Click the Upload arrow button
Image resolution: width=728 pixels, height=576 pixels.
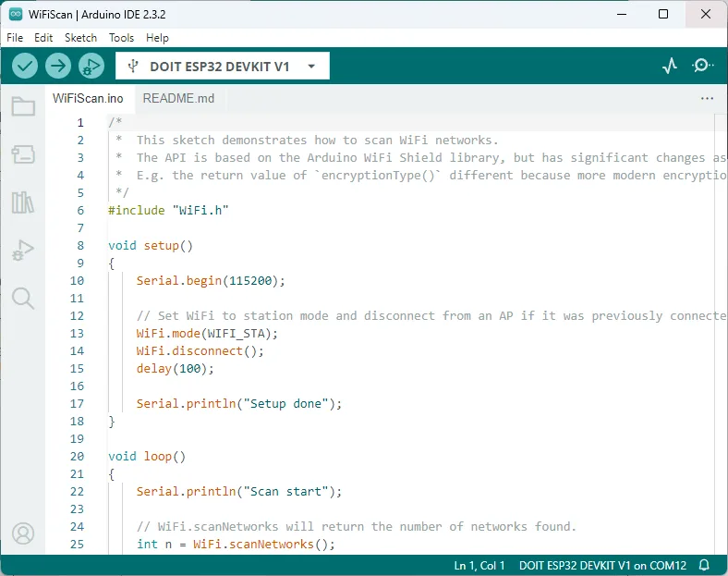(x=58, y=66)
